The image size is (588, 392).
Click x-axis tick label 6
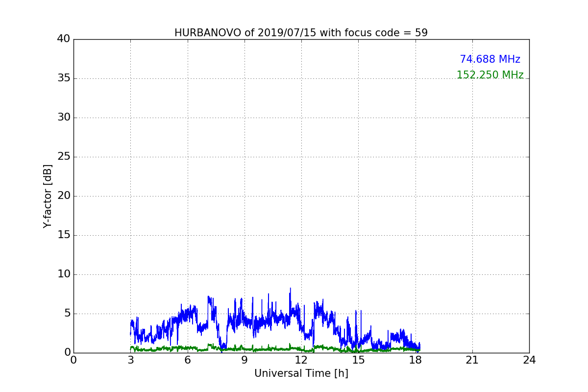pos(187,360)
